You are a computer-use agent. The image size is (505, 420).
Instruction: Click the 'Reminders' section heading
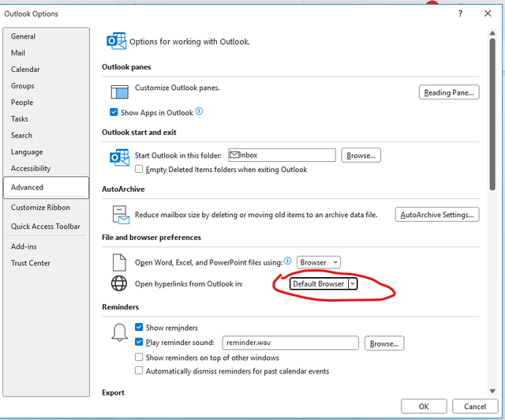coord(121,307)
